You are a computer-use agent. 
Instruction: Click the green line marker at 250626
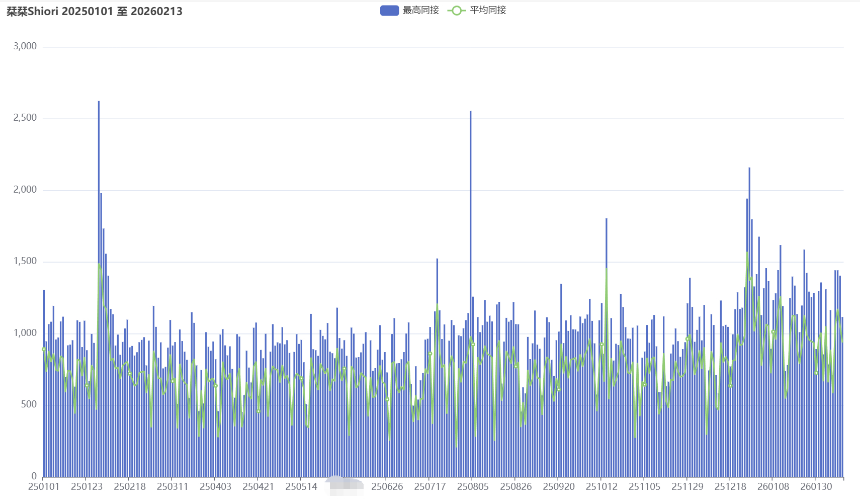tap(387, 399)
